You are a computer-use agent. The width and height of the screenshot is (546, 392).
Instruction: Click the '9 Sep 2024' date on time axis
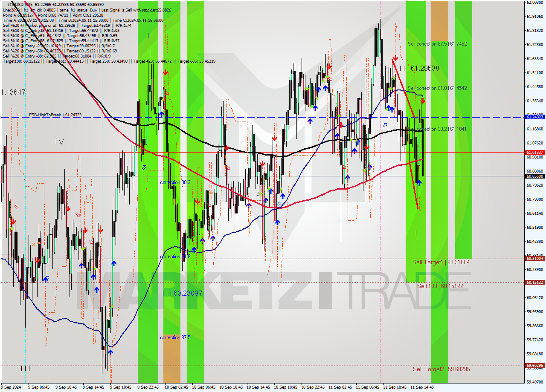pos(11,387)
